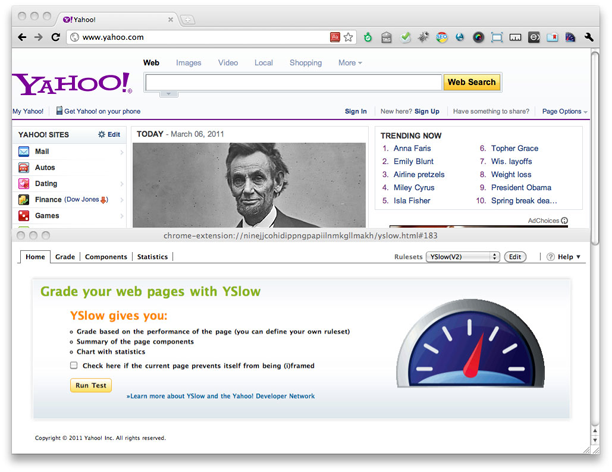The width and height of the screenshot is (612, 472).
Task: Expand the search box options arrow
Action: [x=169, y=94]
